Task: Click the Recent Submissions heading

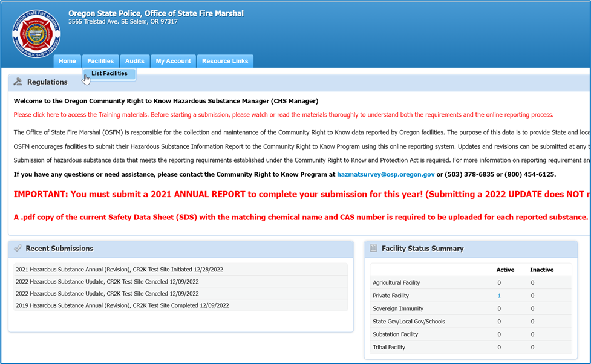Action: click(59, 249)
